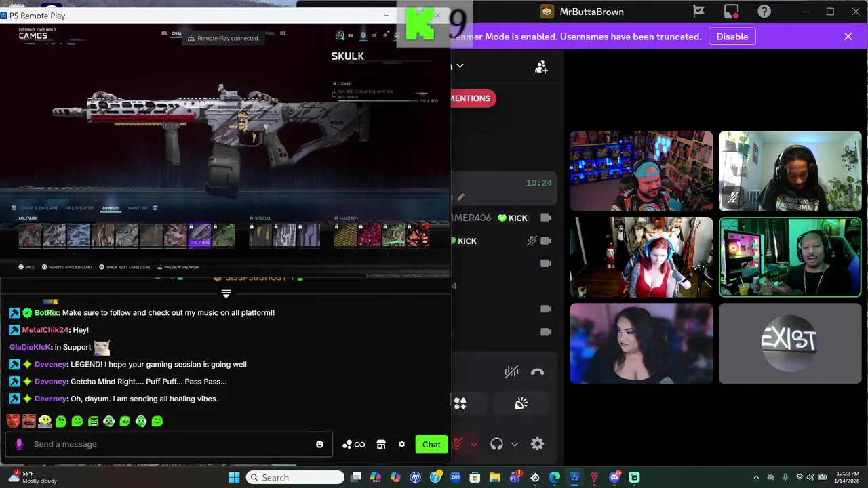868x488 pixels.
Task: Select the first red military camo swatch
Action: [x=30, y=235]
